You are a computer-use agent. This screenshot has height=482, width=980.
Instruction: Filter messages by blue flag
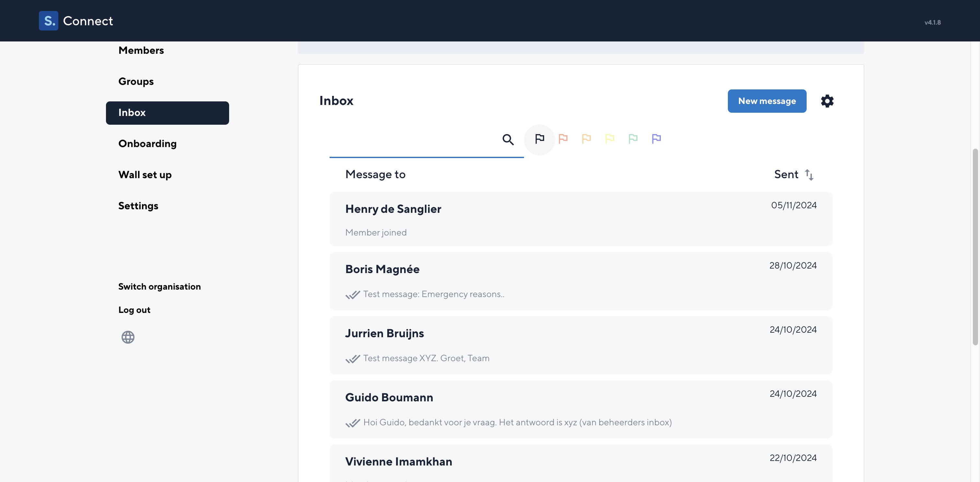click(x=656, y=139)
